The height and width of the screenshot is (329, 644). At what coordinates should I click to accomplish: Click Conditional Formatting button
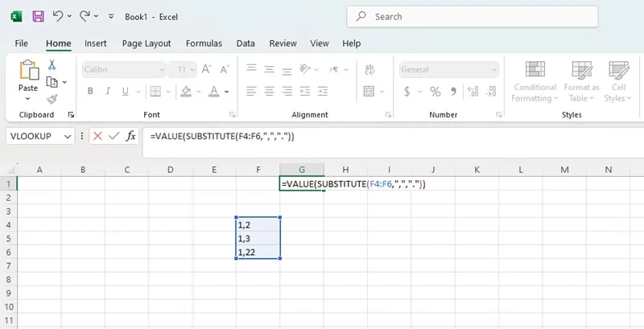[x=535, y=81]
